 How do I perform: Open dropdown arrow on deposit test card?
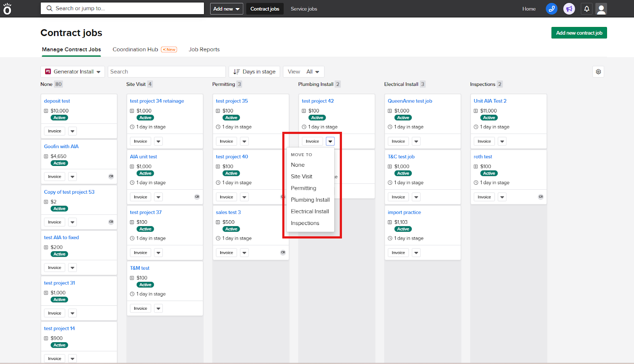coord(73,131)
